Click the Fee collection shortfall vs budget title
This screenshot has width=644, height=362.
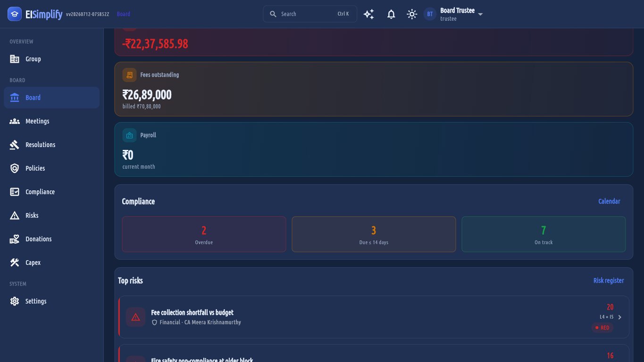coord(192,313)
